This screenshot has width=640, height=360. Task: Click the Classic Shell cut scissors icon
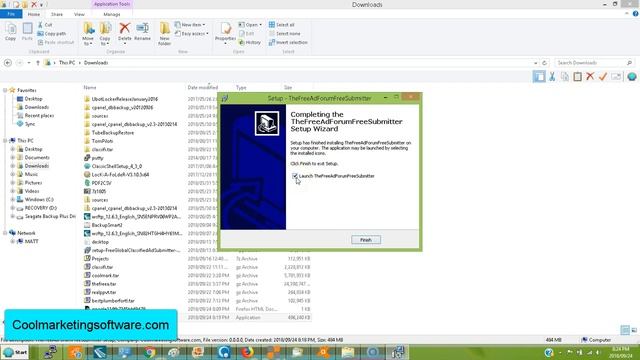pyautogui.click(x=552, y=76)
